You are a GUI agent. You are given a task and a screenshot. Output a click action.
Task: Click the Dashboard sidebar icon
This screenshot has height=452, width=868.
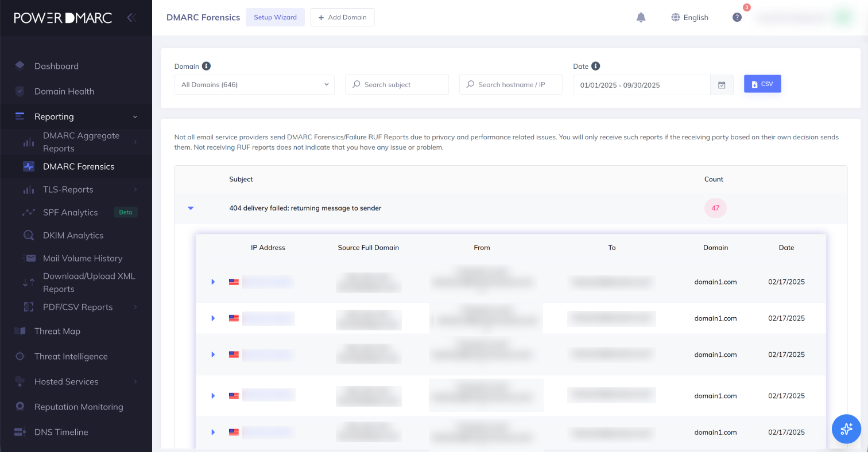click(20, 66)
